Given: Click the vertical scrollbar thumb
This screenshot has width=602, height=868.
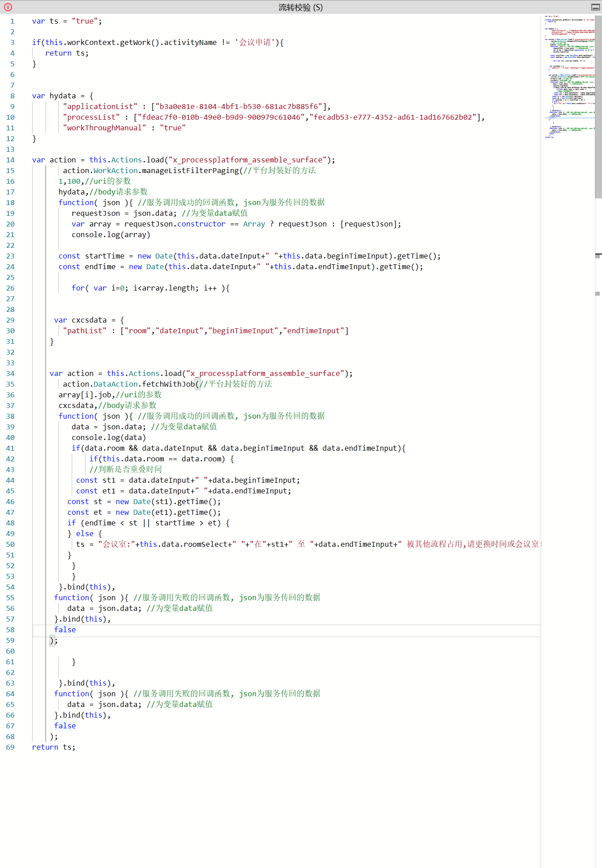Looking at the screenshot, I should point(598,107).
